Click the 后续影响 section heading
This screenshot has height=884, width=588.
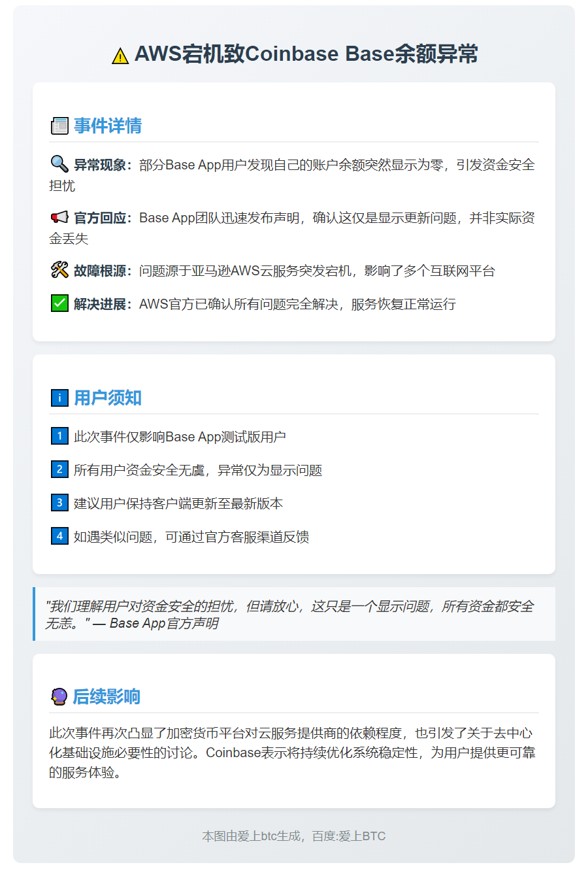click(106, 696)
